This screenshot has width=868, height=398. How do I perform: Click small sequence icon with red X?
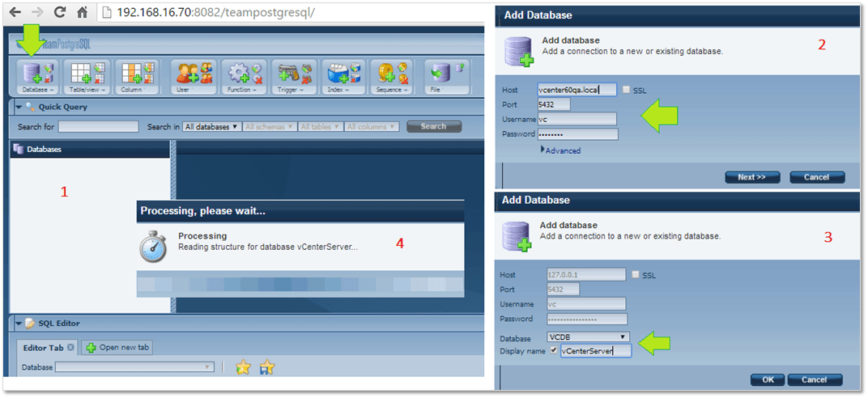tap(403, 79)
